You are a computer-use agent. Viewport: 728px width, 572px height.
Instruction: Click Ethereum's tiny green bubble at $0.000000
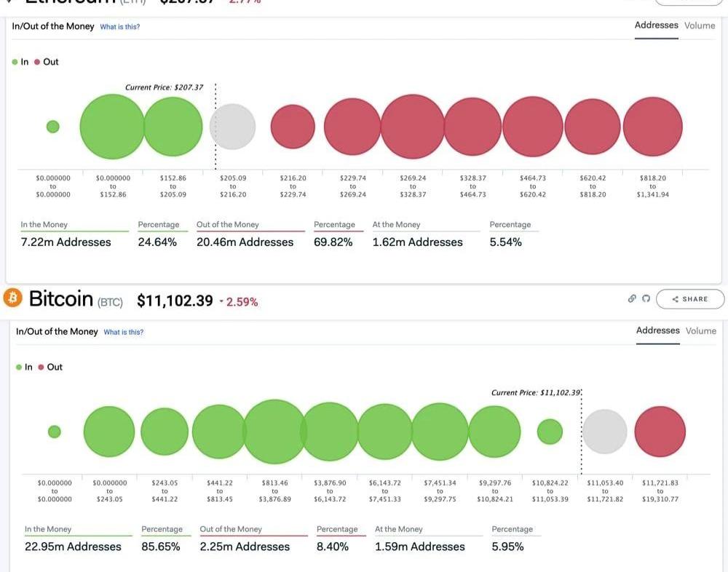click(x=53, y=127)
